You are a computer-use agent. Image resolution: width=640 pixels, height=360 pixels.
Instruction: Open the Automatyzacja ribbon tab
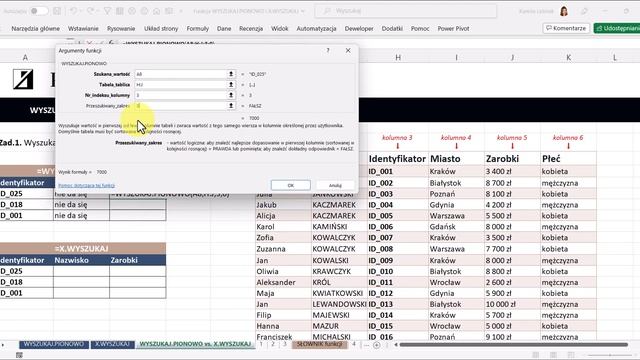tap(316, 29)
